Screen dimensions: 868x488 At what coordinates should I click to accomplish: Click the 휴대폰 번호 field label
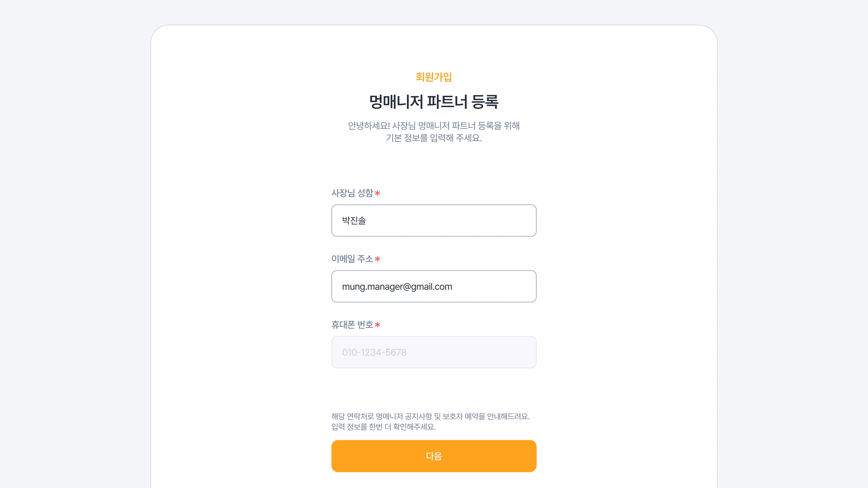tap(352, 325)
